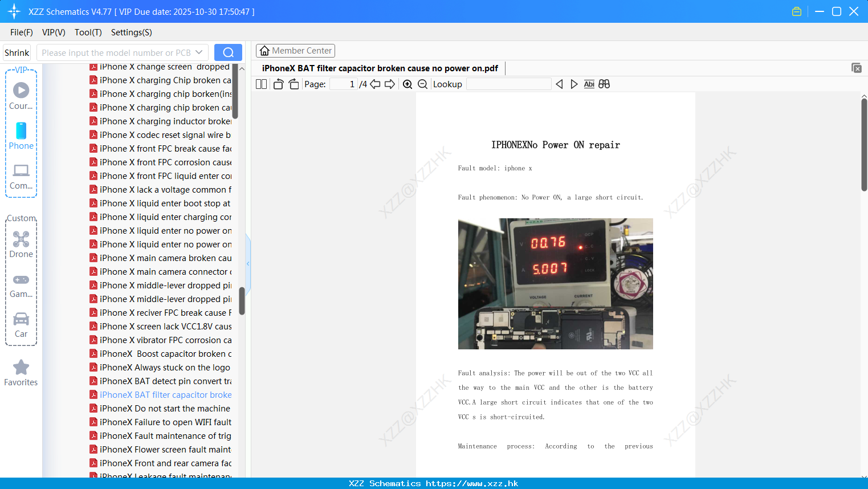Viewport: 868px width, 489px height.
Task: Close all tabs with the top-right icon
Action: click(857, 68)
